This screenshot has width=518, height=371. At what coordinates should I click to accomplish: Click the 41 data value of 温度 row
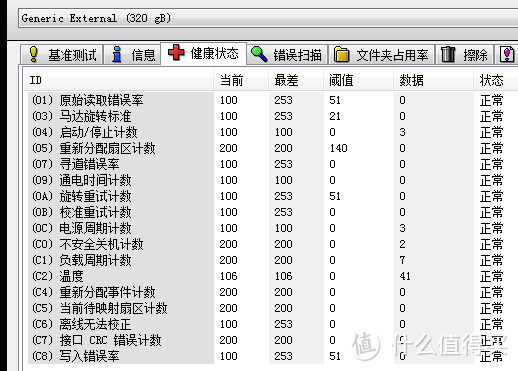pos(405,276)
